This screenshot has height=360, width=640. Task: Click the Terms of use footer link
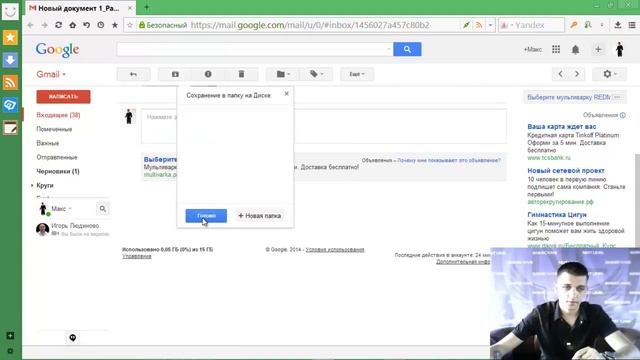click(x=335, y=249)
